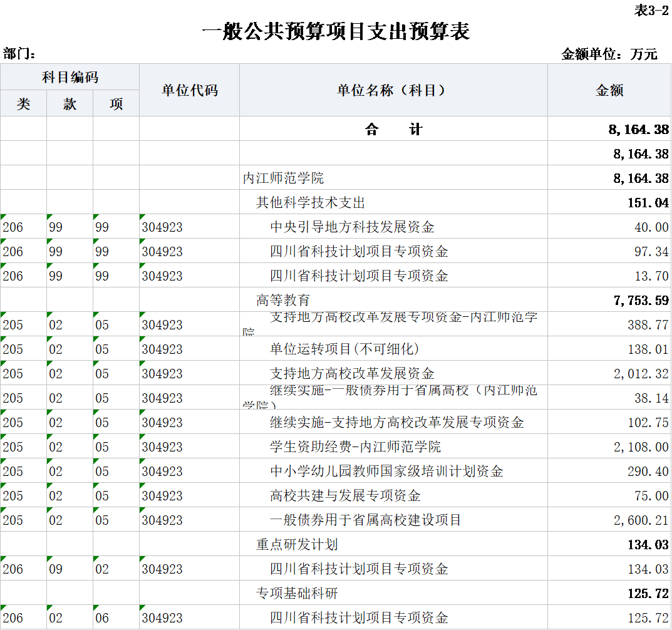The image size is (672, 630).
Task: Click the 部门: label
Action: click(19, 54)
